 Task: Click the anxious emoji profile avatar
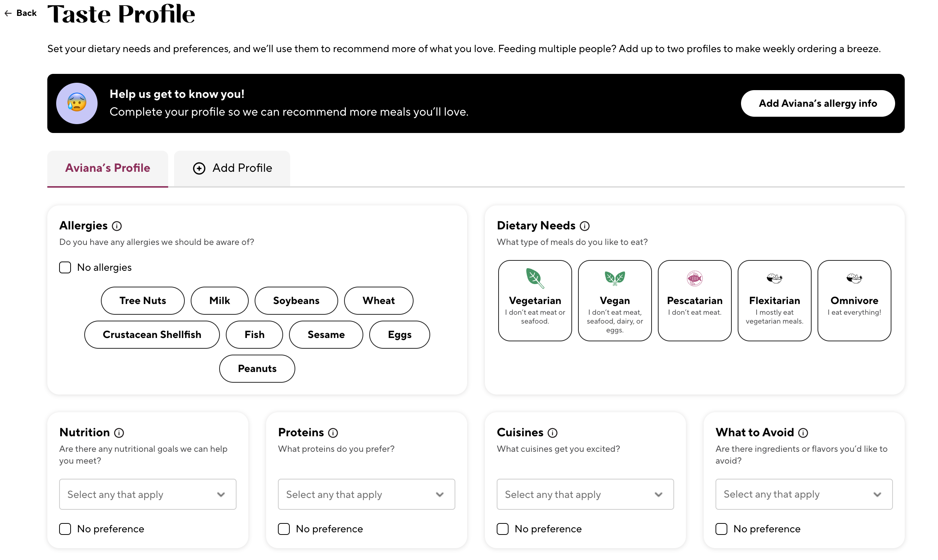tap(77, 103)
